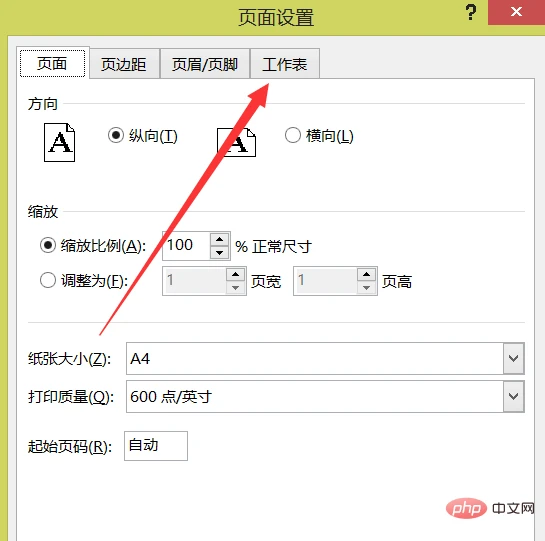Screen dimensions: 545x541
Task: Click the help question mark icon
Action: 471,12
